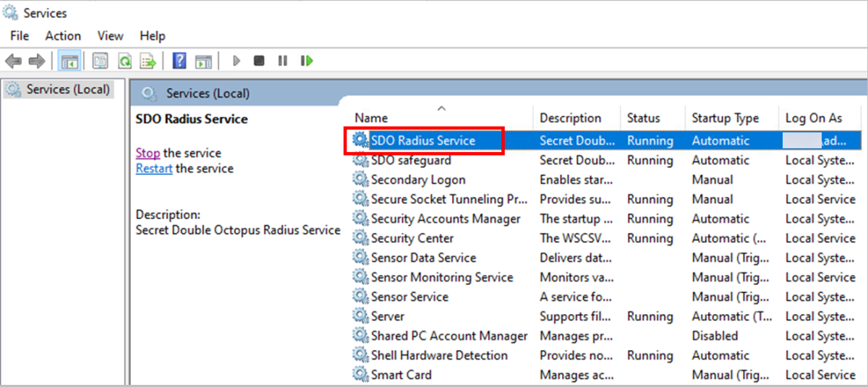Open the Properties toolbar icon
This screenshot has height=387, width=868.
(100, 61)
